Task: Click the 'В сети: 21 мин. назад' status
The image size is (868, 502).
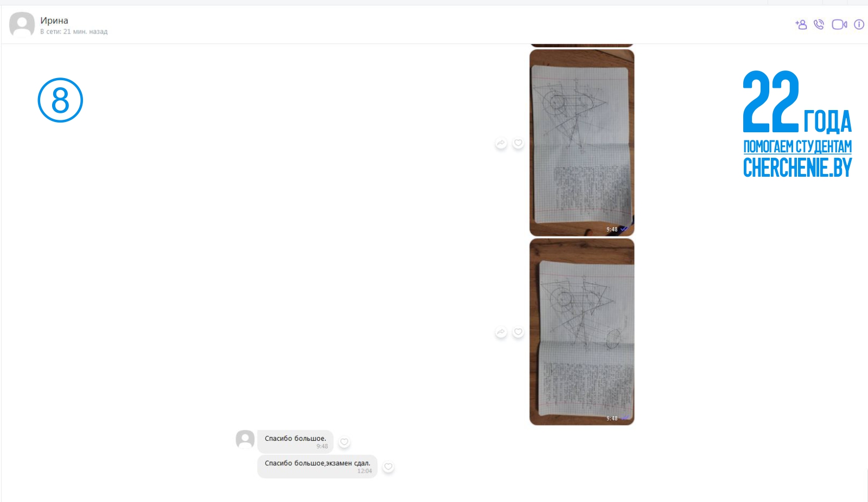Action: [x=74, y=31]
